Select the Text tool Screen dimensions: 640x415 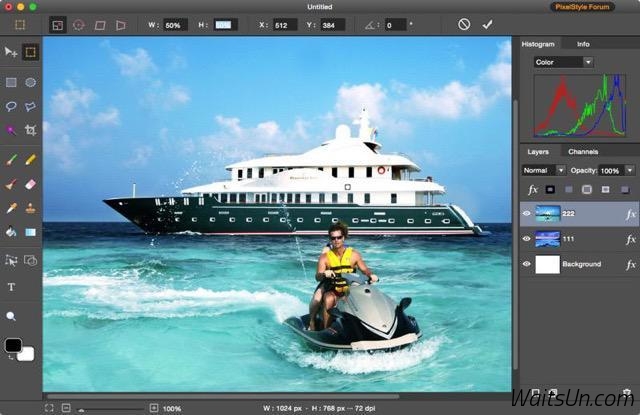(x=11, y=287)
